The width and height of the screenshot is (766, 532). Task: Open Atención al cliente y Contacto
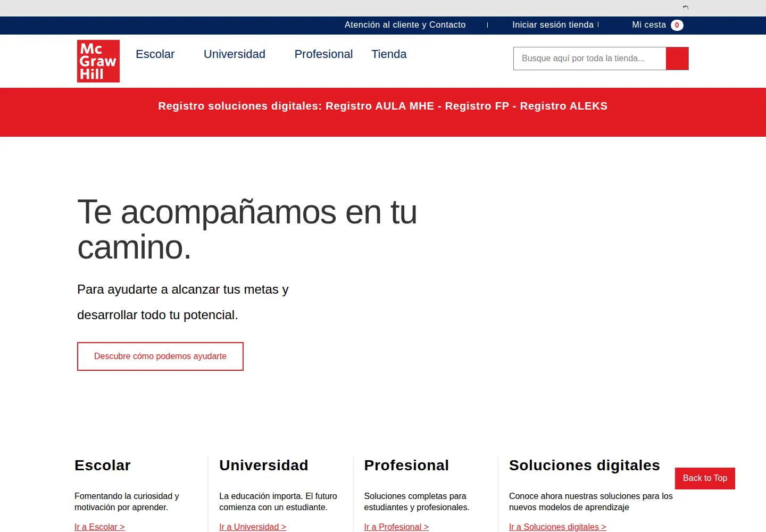click(405, 25)
